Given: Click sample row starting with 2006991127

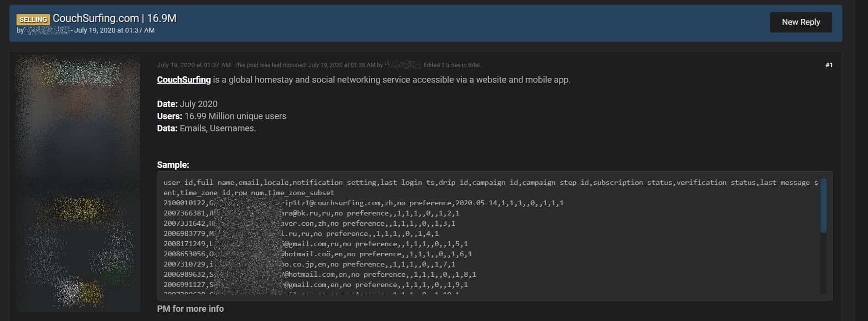Looking at the screenshot, I should (x=316, y=285).
